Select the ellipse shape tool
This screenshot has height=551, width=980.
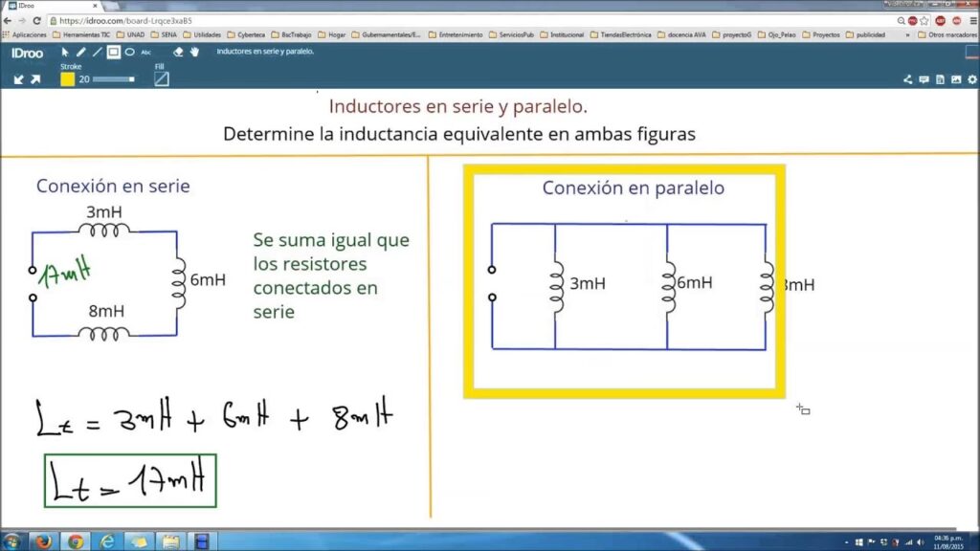[x=129, y=52]
